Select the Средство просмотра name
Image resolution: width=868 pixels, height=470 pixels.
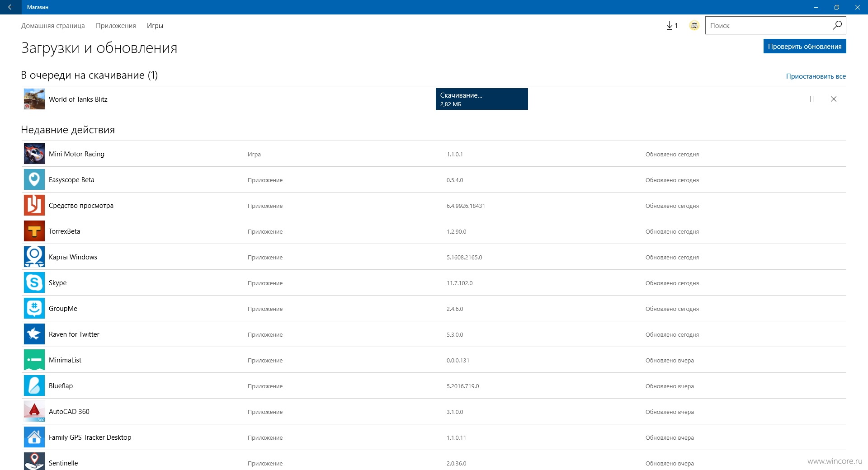tap(81, 206)
